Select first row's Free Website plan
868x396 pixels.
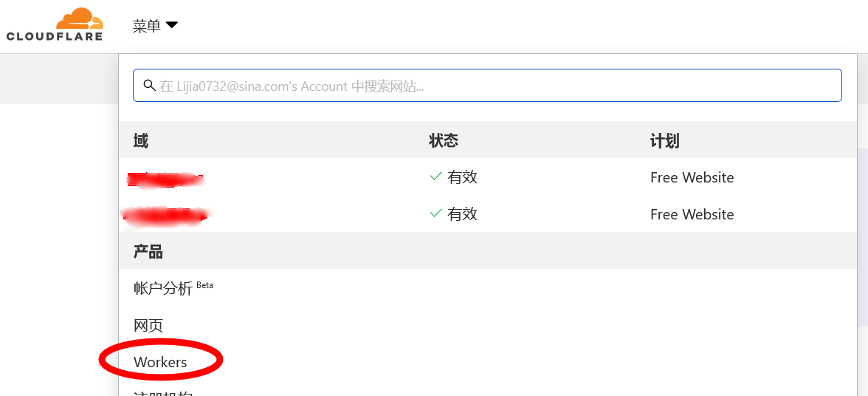[692, 177]
